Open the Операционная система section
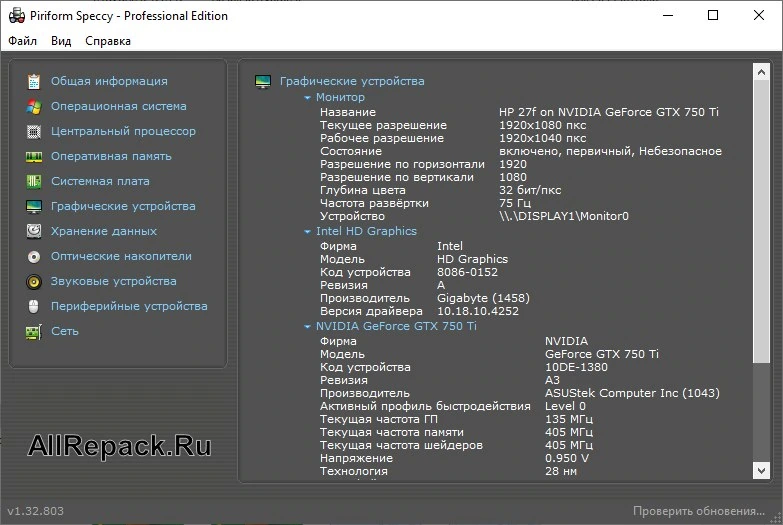This screenshot has width=783, height=525. (x=118, y=106)
